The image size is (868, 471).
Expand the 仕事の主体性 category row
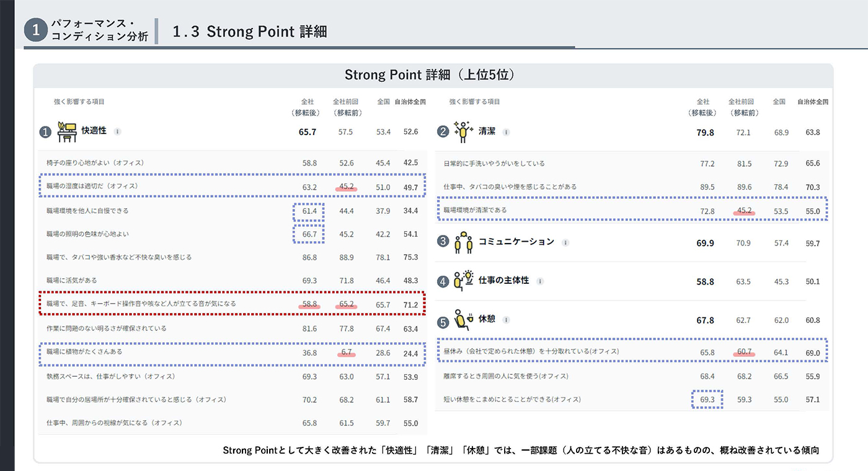click(x=631, y=281)
